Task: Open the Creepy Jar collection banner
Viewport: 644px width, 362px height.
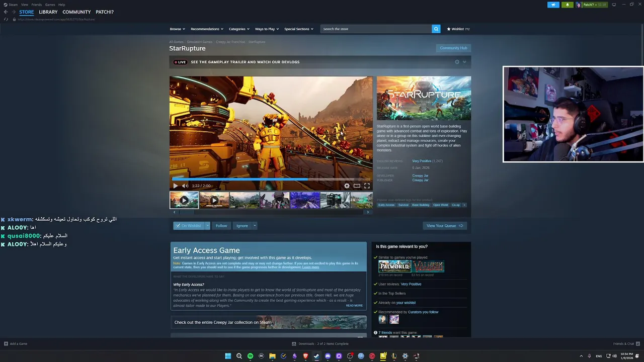Action: 269,322
